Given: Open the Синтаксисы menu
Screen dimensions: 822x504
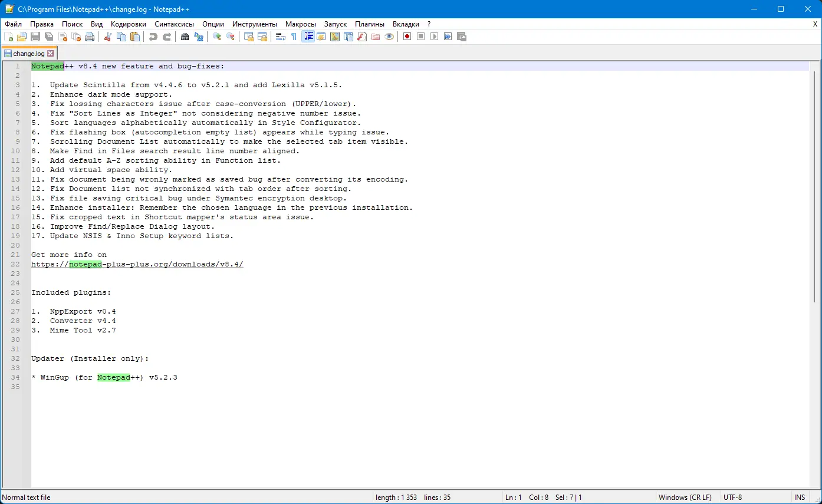Looking at the screenshot, I should click(175, 24).
